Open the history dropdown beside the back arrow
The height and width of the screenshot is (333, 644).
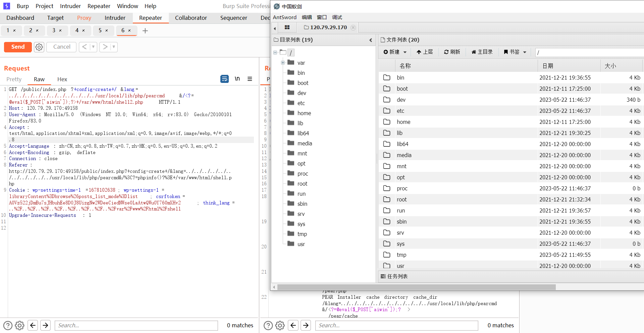click(93, 47)
